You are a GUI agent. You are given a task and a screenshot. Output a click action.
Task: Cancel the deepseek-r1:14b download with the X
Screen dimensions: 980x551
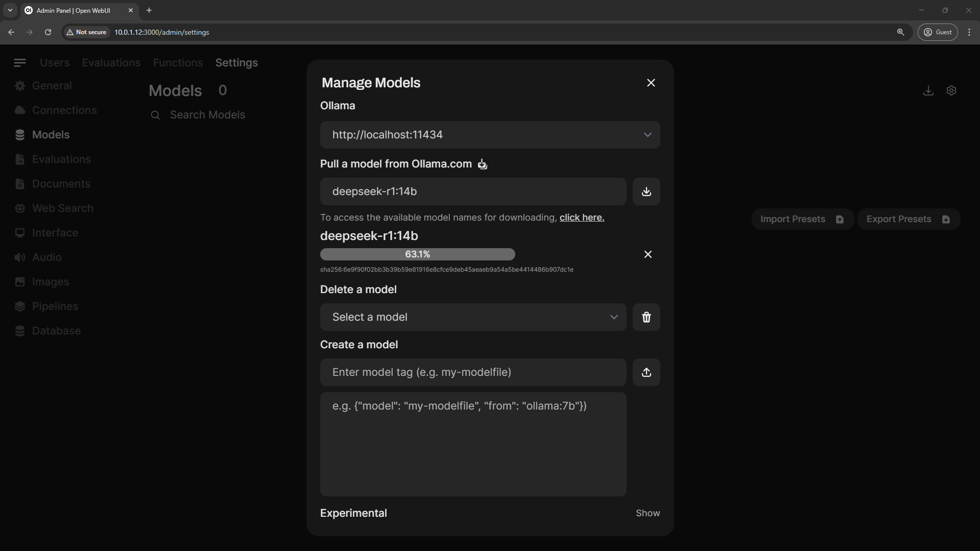pyautogui.click(x=647, y=254)
